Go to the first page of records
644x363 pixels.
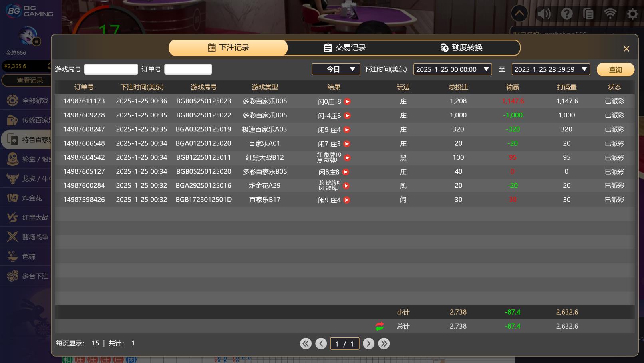point(306,343)
